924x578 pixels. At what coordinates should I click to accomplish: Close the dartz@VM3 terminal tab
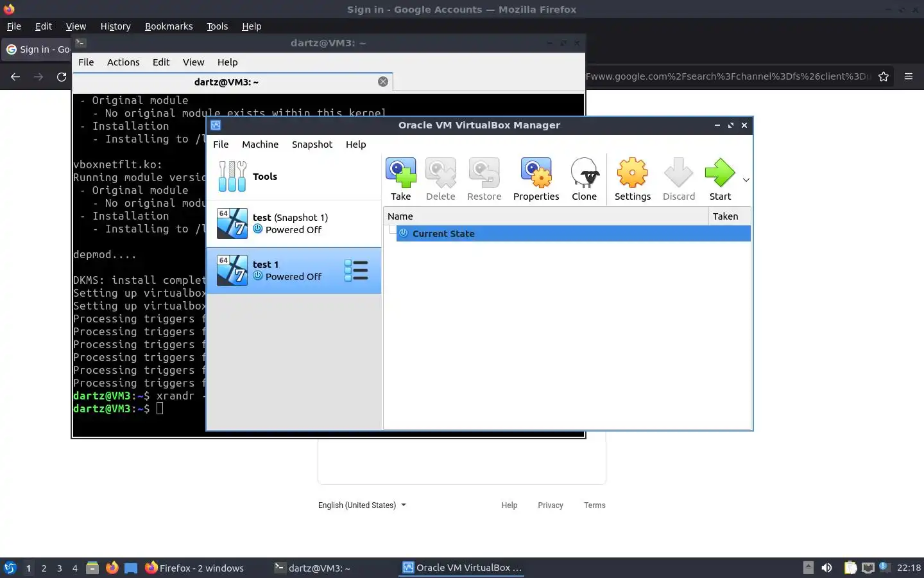pos(383,82)
